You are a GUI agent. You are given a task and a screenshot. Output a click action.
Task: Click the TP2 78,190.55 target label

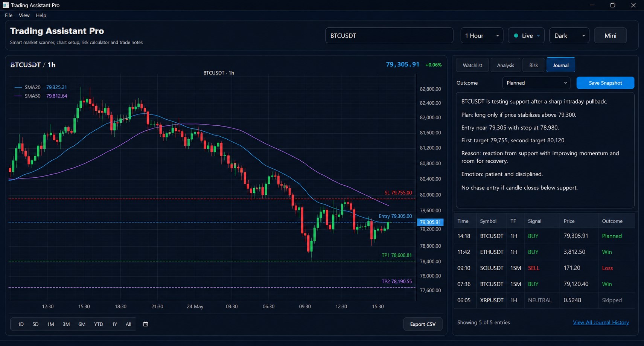coord(397,281)
